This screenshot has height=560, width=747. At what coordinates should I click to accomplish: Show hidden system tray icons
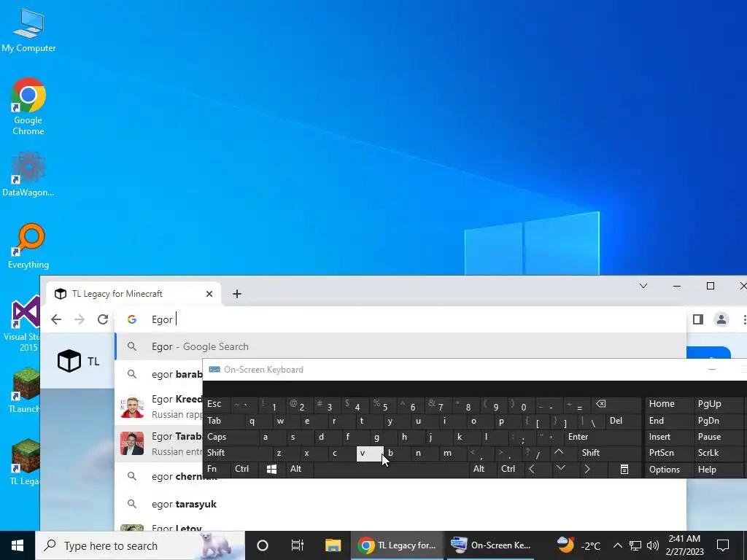click(x=617, y=545)
